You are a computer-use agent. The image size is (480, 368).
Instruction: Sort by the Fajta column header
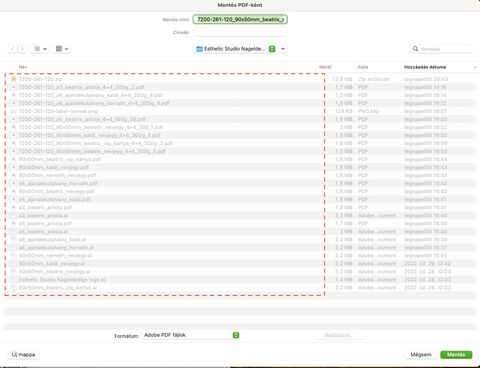tap(363, 67)
